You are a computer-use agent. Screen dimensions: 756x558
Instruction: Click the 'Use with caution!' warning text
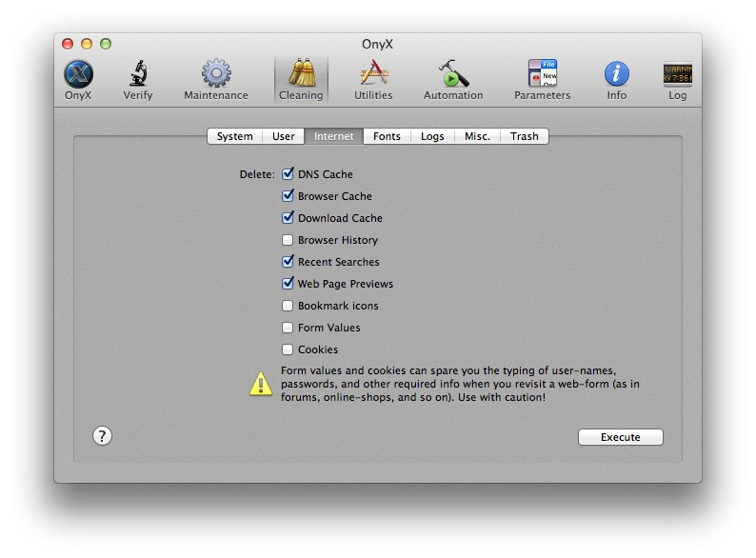point(502,397)
